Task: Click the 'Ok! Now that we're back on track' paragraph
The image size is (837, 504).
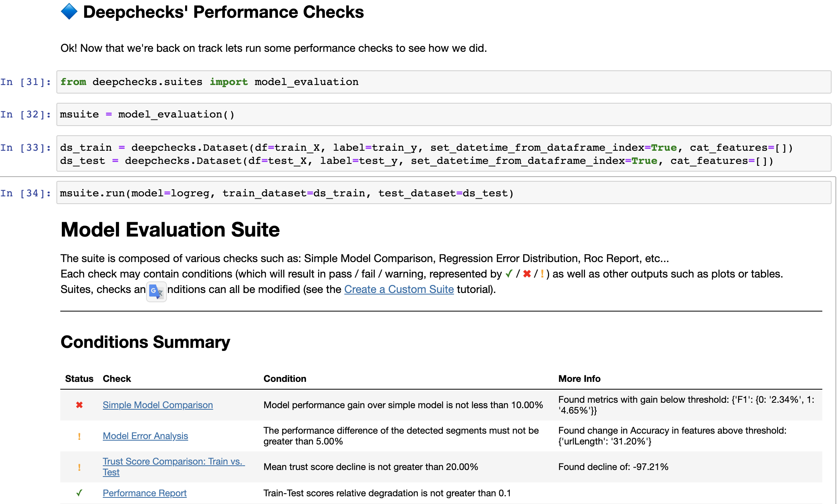Action: point(274,48)
